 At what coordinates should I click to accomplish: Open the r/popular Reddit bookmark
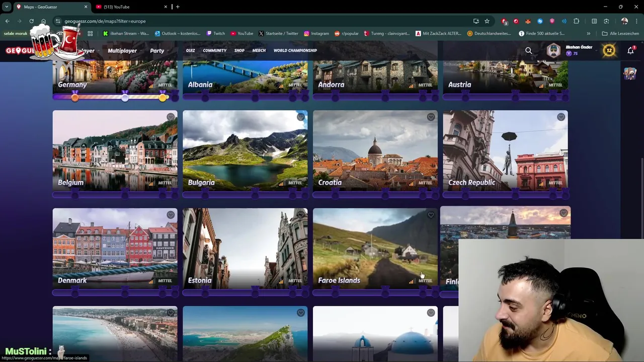coord(346,34)
